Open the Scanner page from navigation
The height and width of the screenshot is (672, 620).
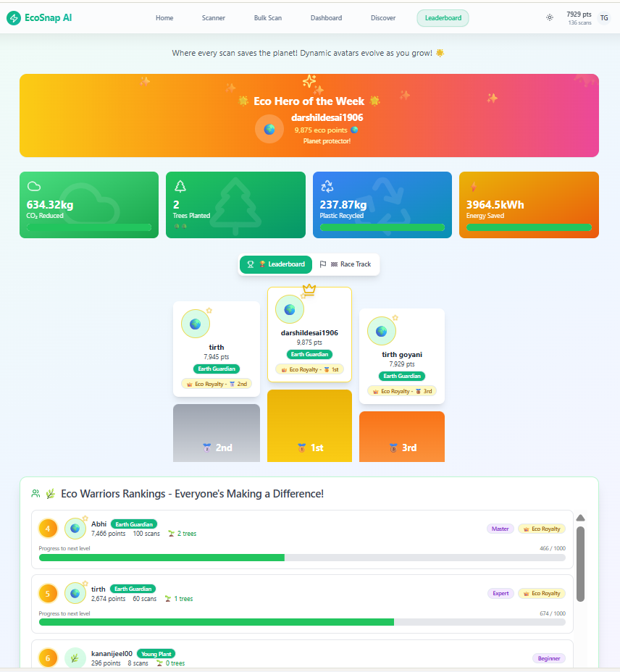[x=214, y=18]
